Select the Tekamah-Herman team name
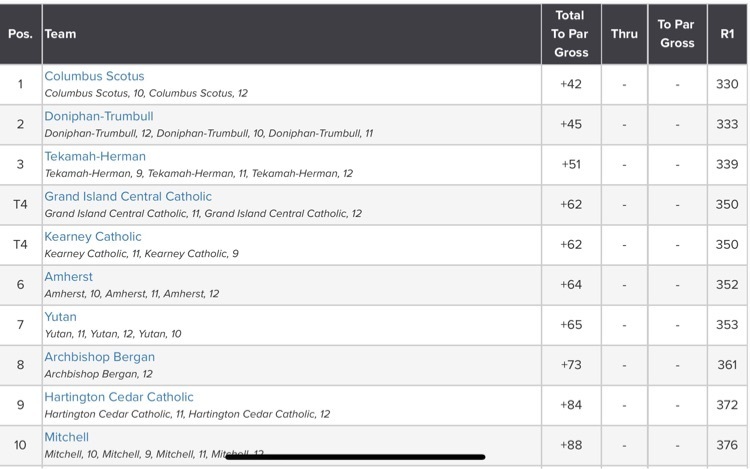Image resolution: width=750 pixels, height=469 pixels. [95, 156]
